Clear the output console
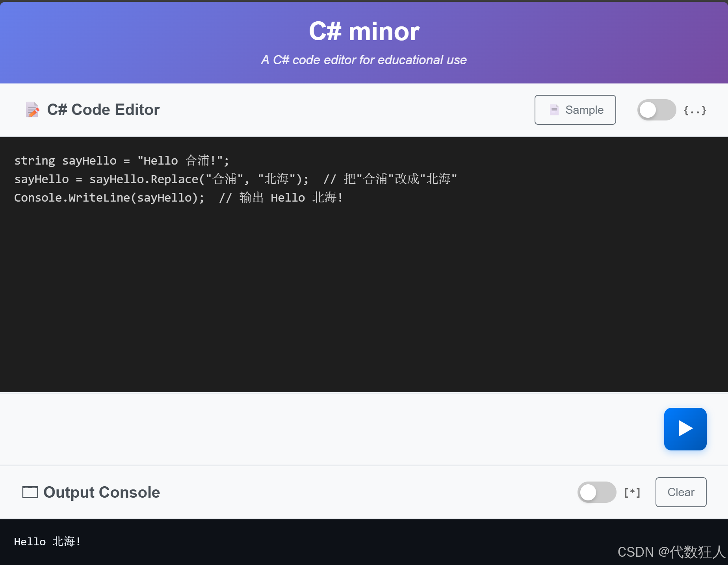The width and height of the screenshot is (728, 565). coord(681,492)
